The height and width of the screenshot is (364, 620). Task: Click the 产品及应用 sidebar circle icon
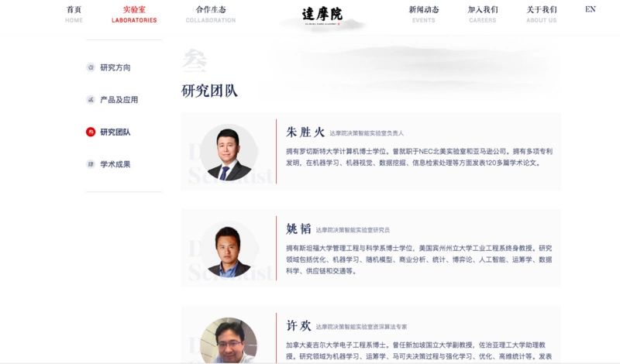point(91,100)
